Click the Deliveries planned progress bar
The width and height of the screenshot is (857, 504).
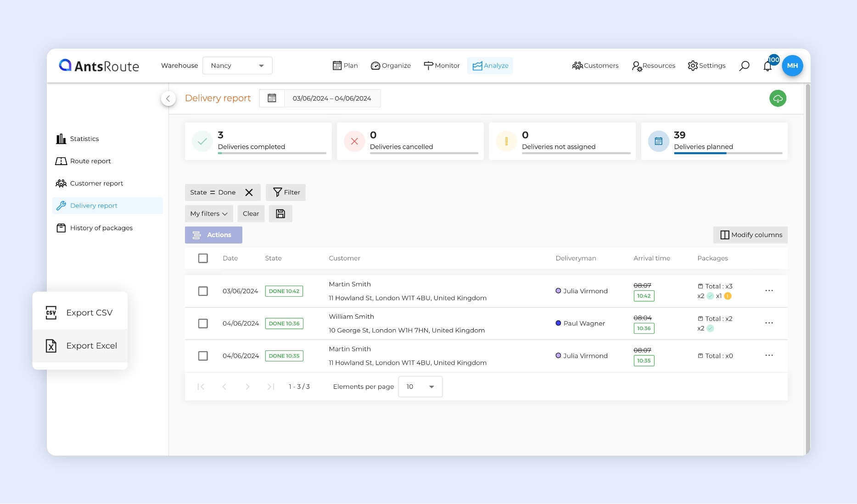728,153
